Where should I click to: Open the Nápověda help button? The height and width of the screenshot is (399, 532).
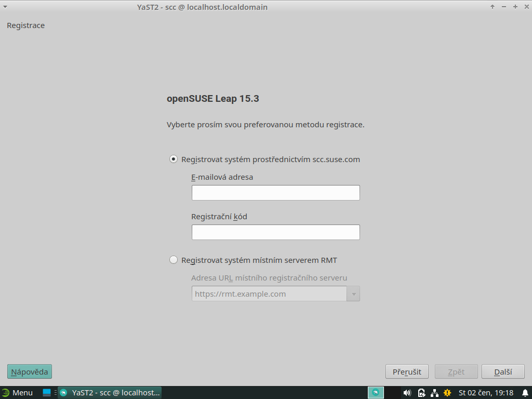[30, 371]
